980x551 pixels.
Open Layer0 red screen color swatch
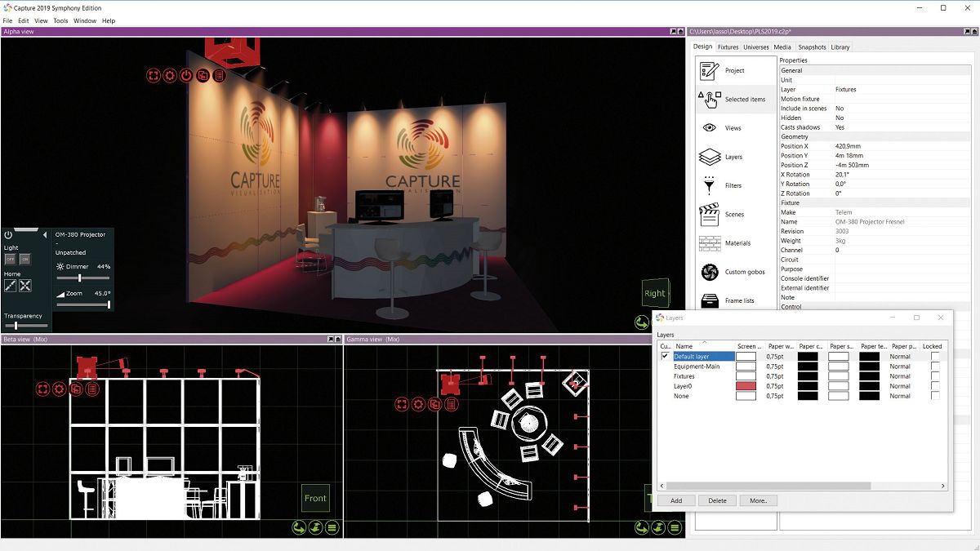[746, 386]
